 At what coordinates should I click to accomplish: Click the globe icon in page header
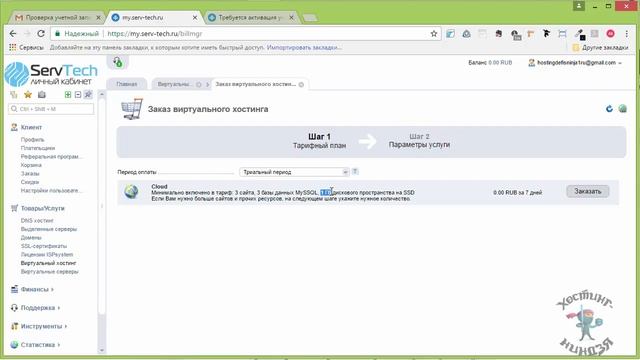click(622, 109)
